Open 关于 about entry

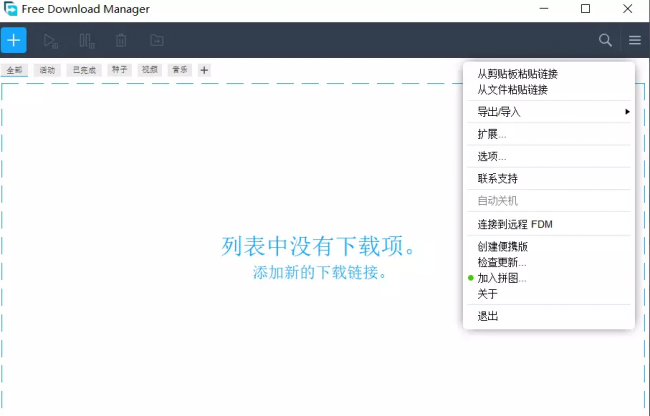548,294
